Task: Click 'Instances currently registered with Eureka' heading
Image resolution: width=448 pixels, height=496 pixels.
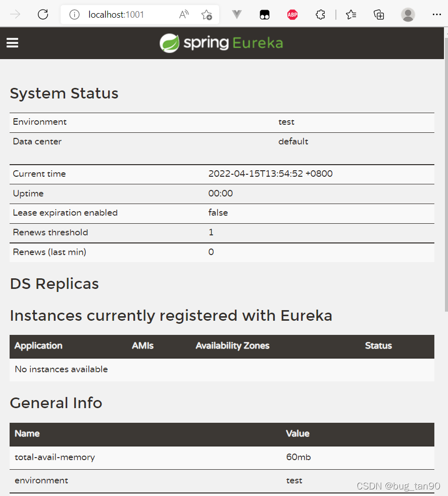Action: tap(171, 316)
